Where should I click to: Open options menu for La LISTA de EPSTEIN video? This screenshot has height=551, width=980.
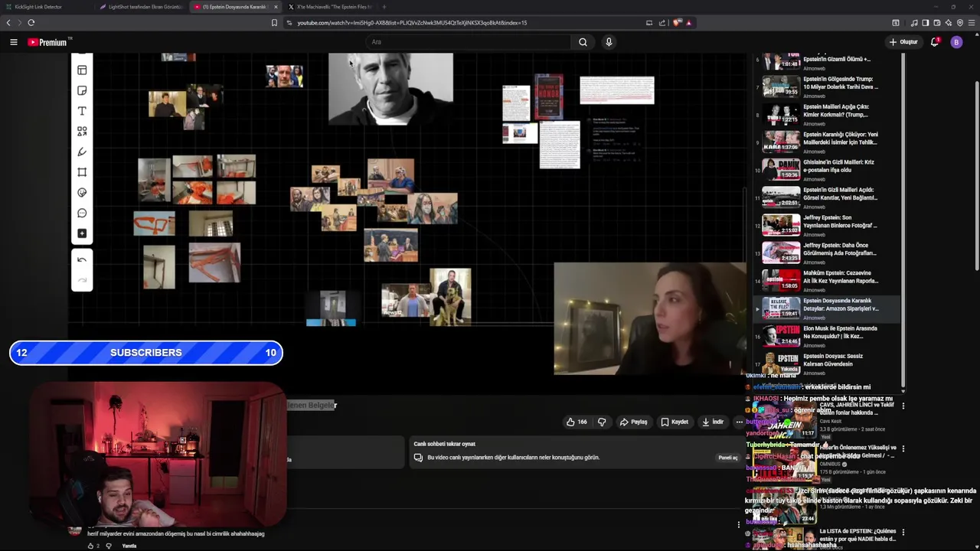[903, 532]
